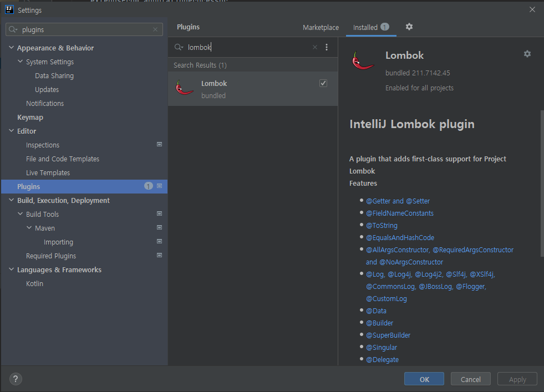Open File and Code Templates

[63, 159]
